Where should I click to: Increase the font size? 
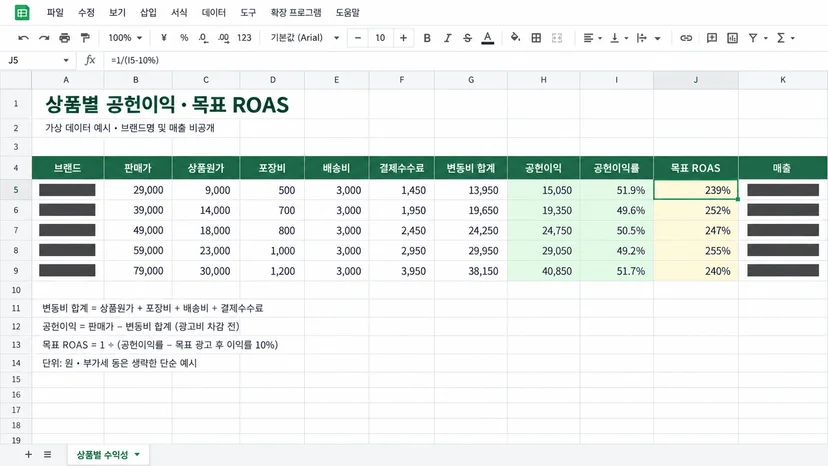tap(403, 38)
